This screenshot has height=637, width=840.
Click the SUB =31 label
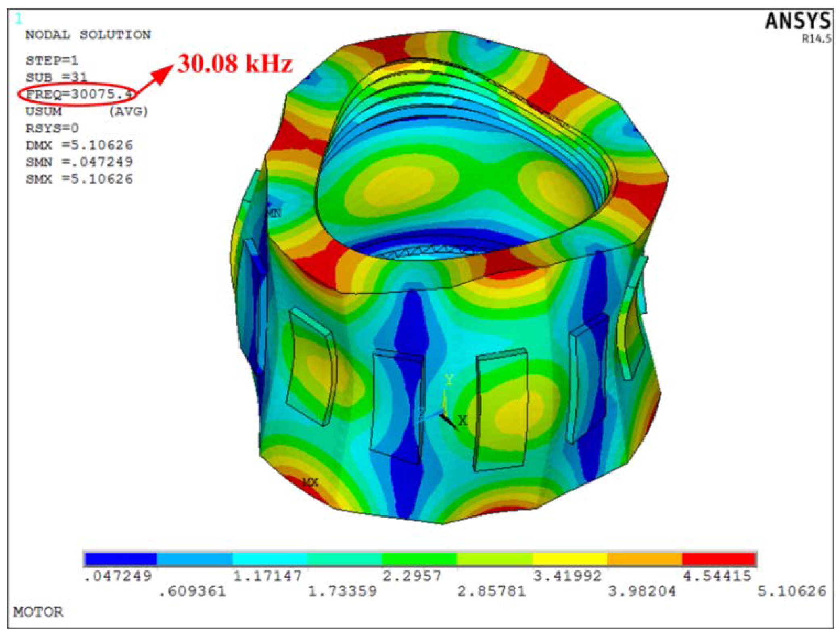click(56, 77)
